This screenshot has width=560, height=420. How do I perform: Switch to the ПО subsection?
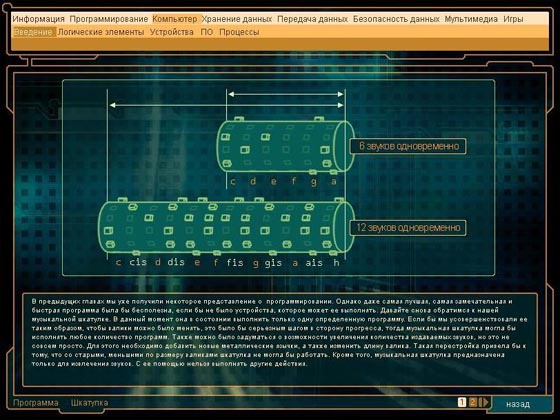(206, 32)
